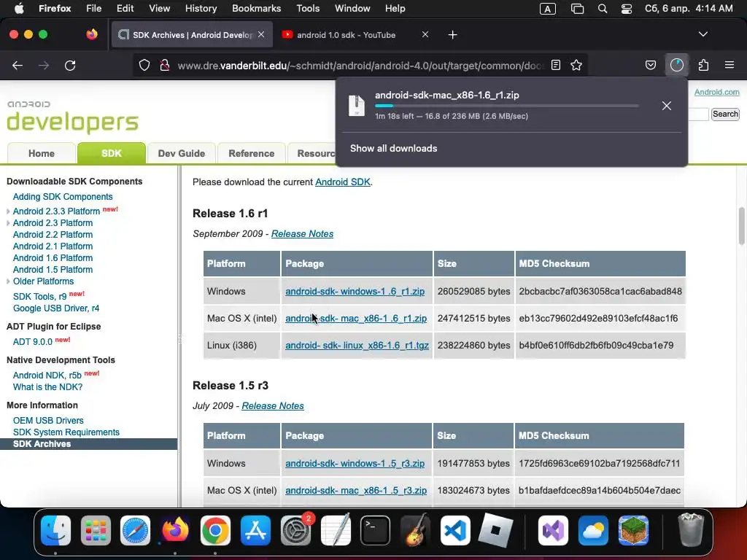This screenshot has width=747, height=560.
Task: Close the SDK Archives tab
Action: coord(261,34)
